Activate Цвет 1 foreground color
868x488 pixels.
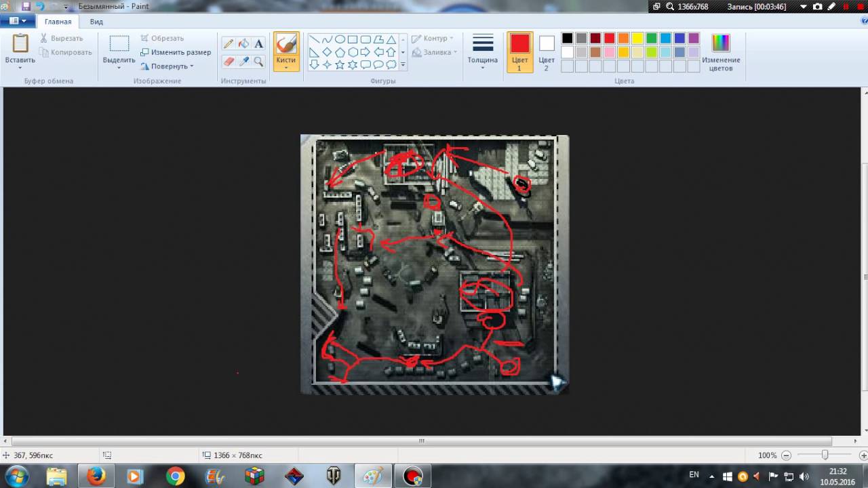coord(519,52)
